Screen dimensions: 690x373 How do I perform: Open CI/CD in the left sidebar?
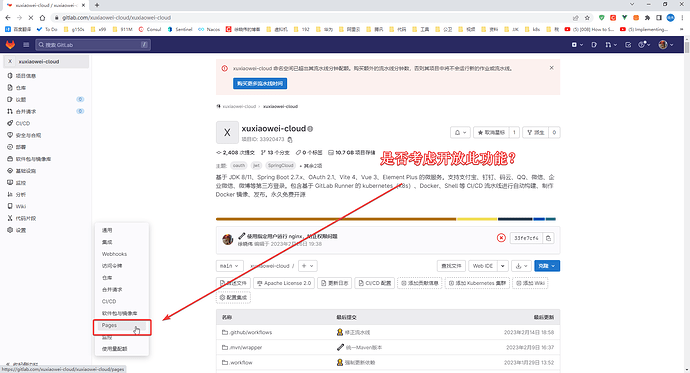[x=23, y=123]
